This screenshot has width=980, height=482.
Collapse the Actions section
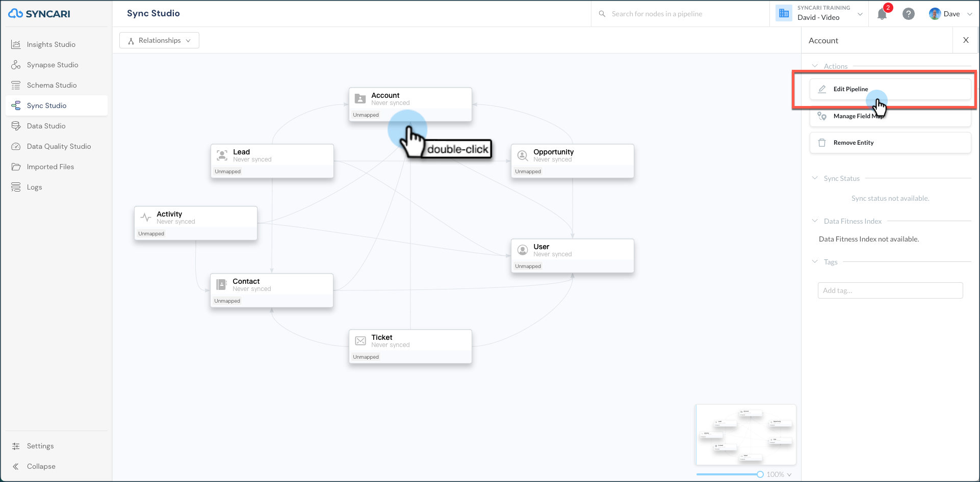815,66
